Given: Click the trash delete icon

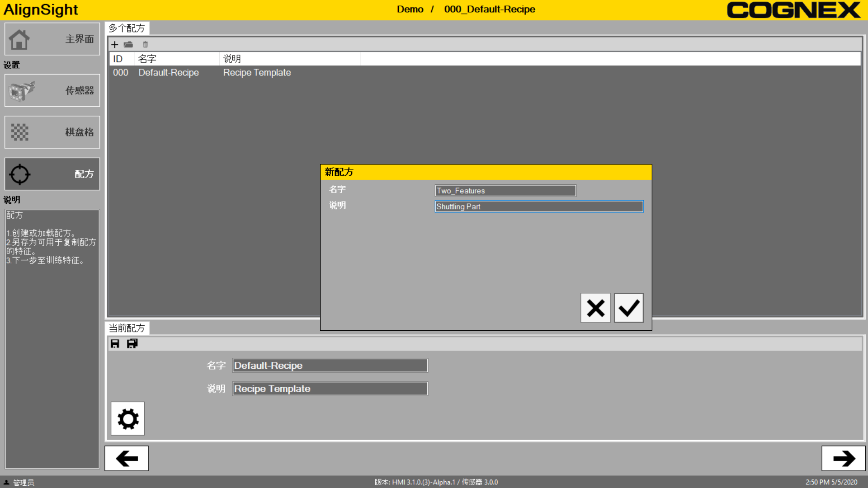Looking at the screenshot, I should (x=145, y=45).
